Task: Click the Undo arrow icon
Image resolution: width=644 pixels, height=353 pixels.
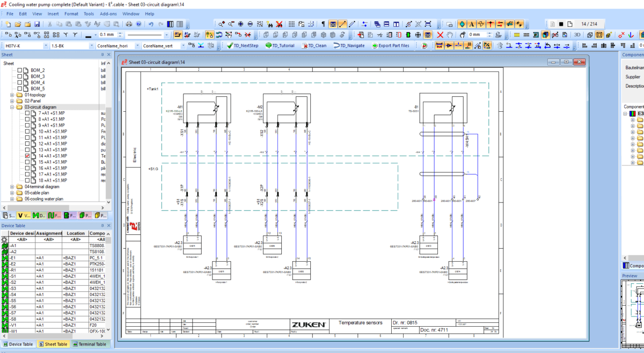Action: pos(151,24)
